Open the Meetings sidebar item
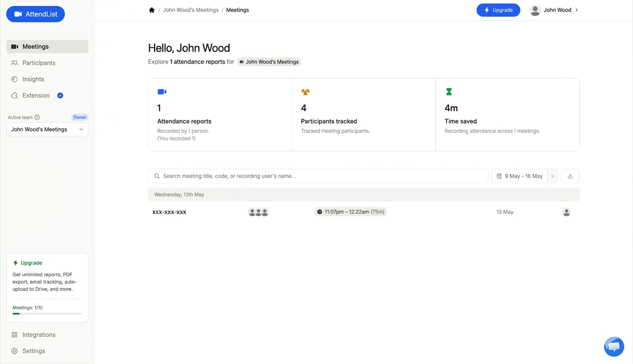Image resolution: width=633 pixels, height=364 pixels. click(47, 46)
